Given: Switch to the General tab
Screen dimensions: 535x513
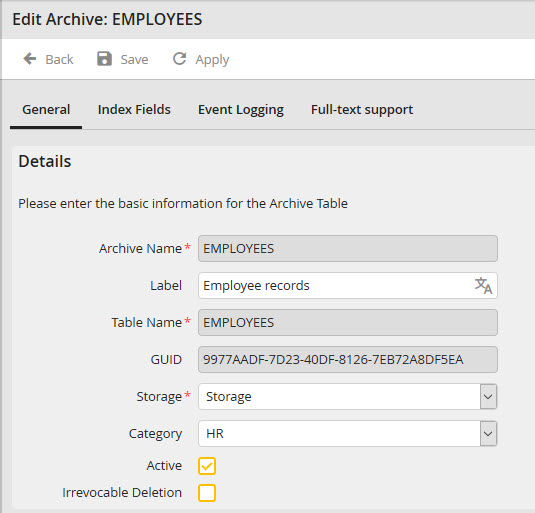Looking at the screenshot, I should pyautogui.click(x=46, y=110).
